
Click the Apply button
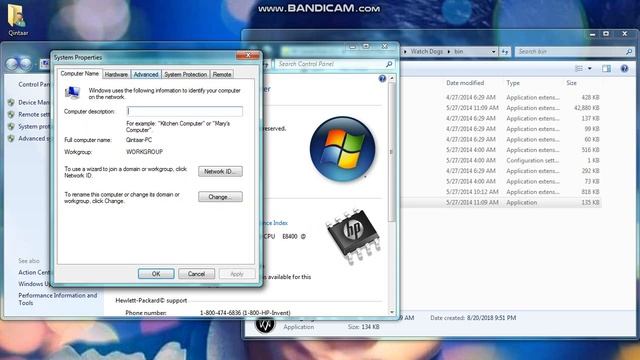pos(237,274)
